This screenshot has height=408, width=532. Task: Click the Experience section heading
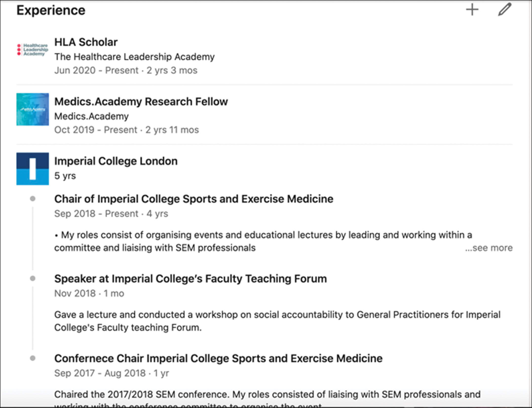[x=51, y=10]
